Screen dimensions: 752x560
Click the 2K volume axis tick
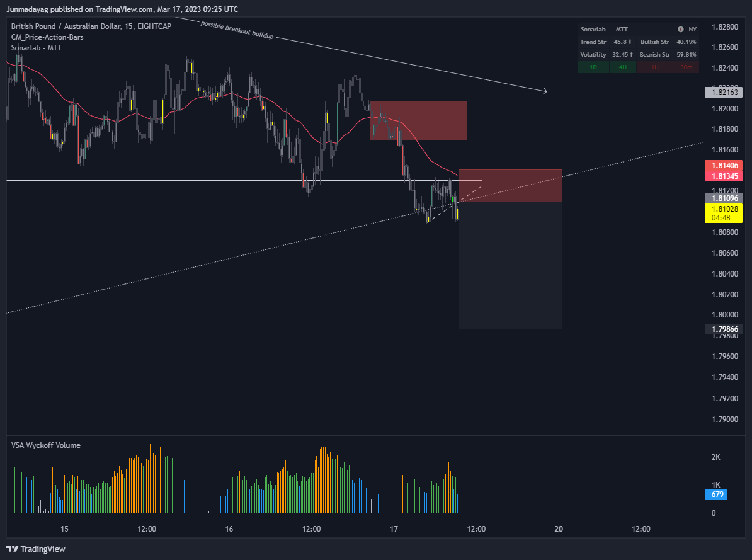click(715, 457)
